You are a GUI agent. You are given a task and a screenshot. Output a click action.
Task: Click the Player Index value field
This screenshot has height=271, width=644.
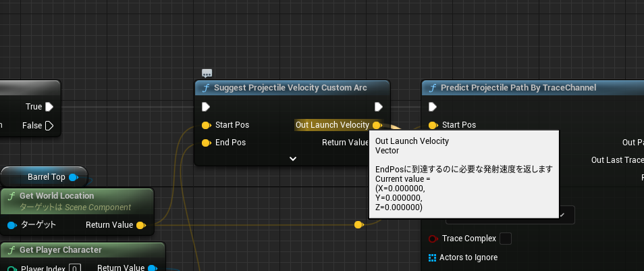tap(74, 268)
